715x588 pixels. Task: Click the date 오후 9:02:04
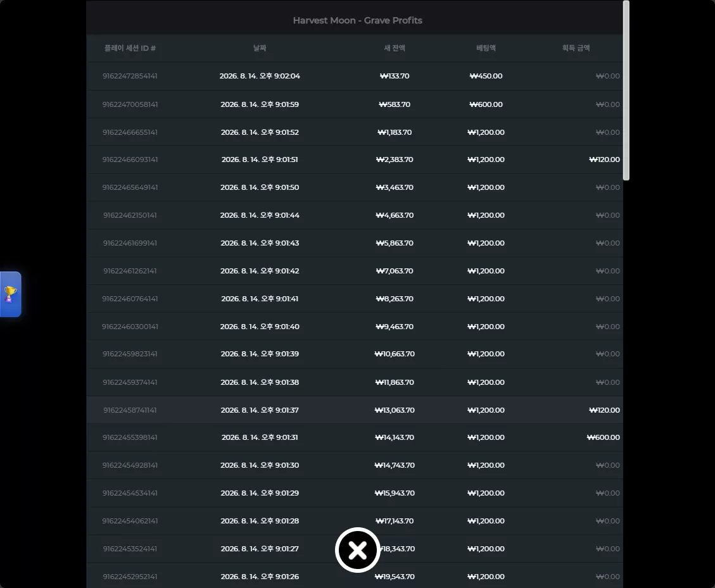[x=260, y=76]
